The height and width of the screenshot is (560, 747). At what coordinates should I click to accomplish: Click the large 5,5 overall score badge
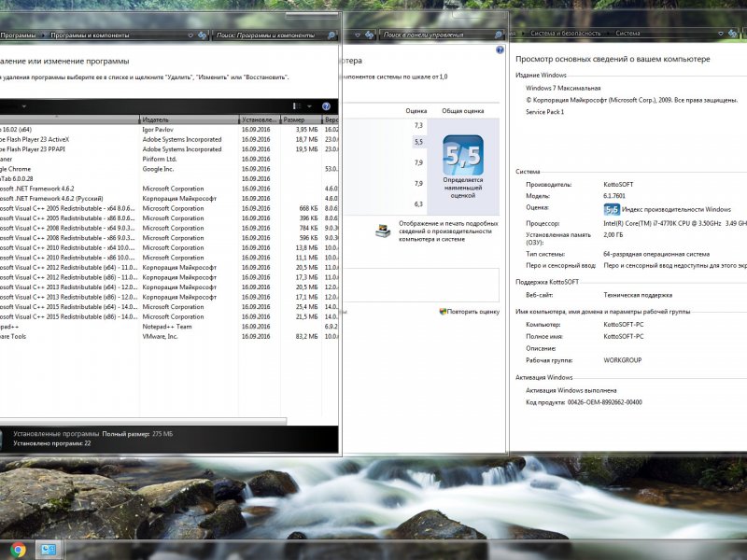462,155
